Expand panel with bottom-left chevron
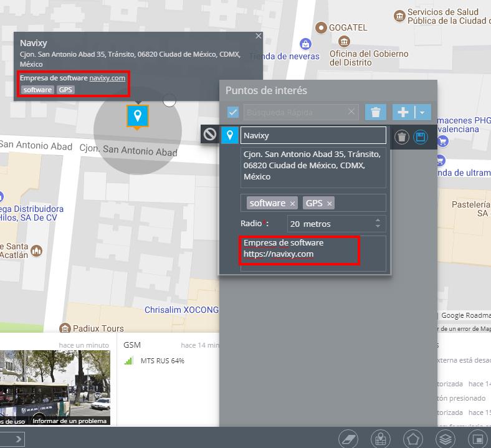491x448 pixels. coord(19,439)
